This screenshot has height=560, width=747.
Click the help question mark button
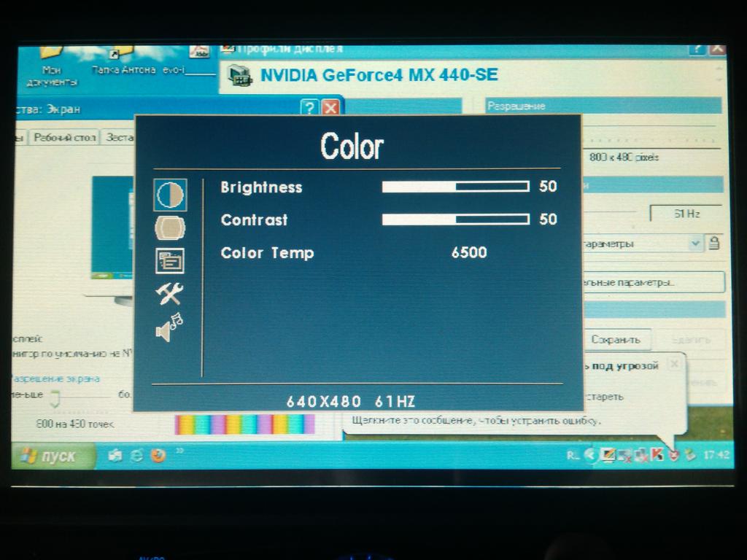(310, 109)
